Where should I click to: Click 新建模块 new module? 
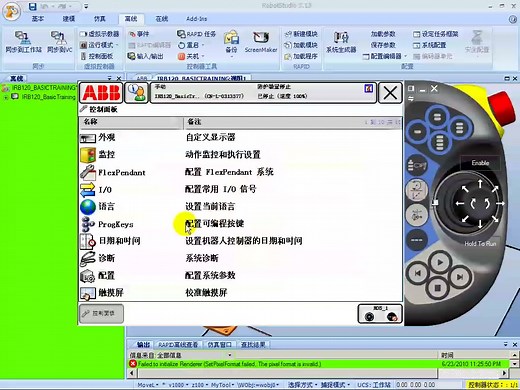[x=301, y=34]
